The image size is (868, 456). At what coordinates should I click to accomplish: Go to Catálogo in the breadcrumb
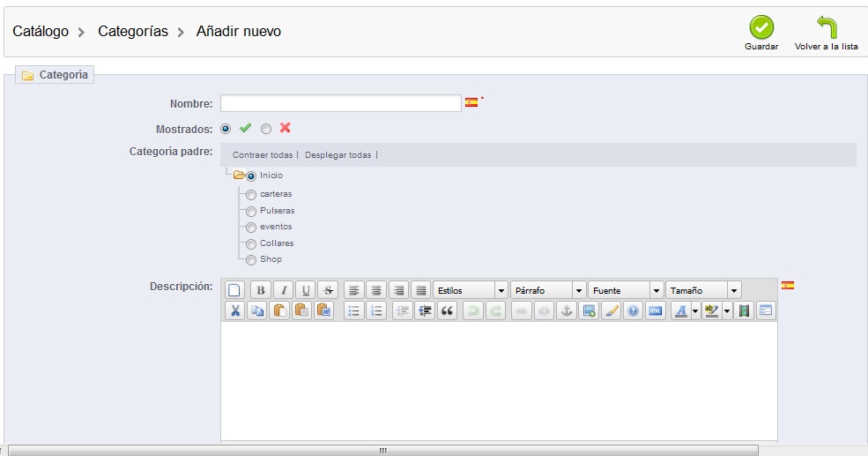pos(41,32)
